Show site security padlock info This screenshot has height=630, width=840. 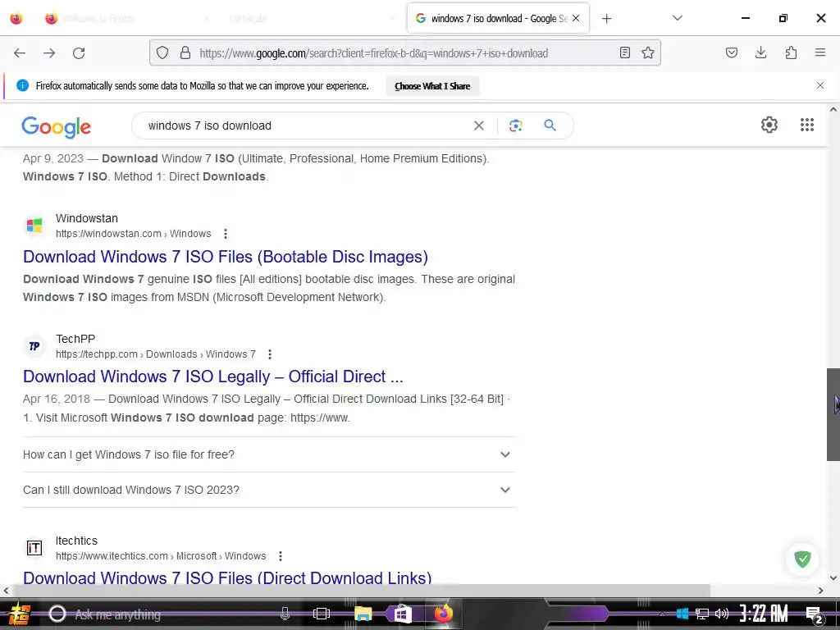[x=185, y=53]
